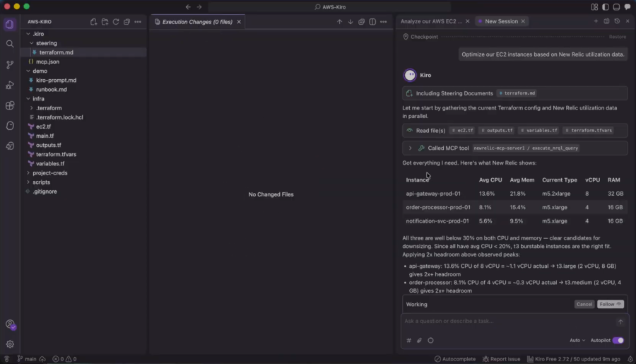Split the editor layout
This screenshot has width=636, height=364.
(x=372, y=22)
